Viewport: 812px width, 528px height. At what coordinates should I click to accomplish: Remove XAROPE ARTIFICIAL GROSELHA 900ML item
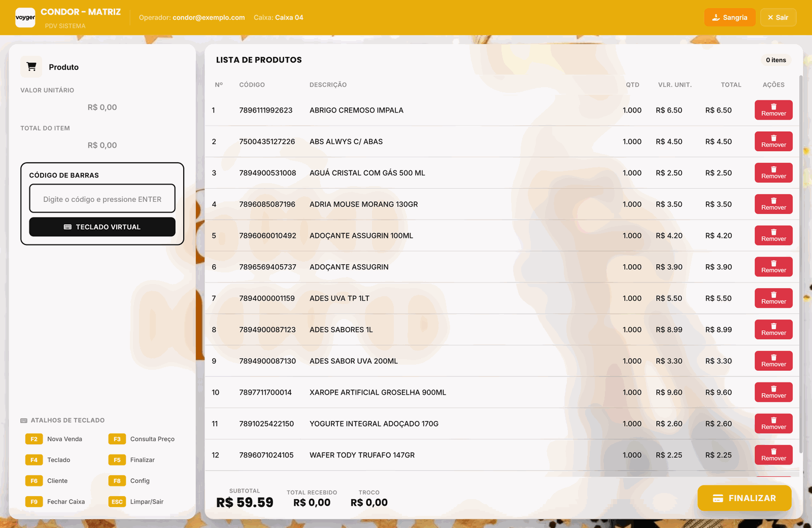(773, 392)
